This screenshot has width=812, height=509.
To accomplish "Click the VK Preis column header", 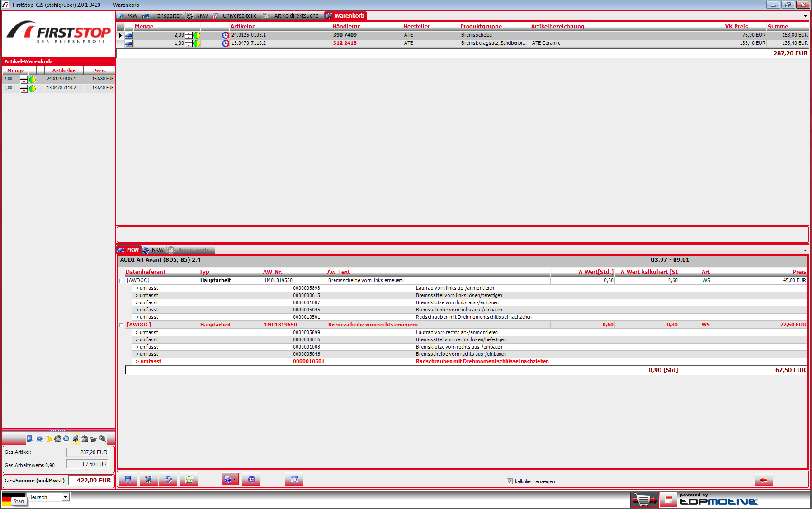I will pos(745,27).
